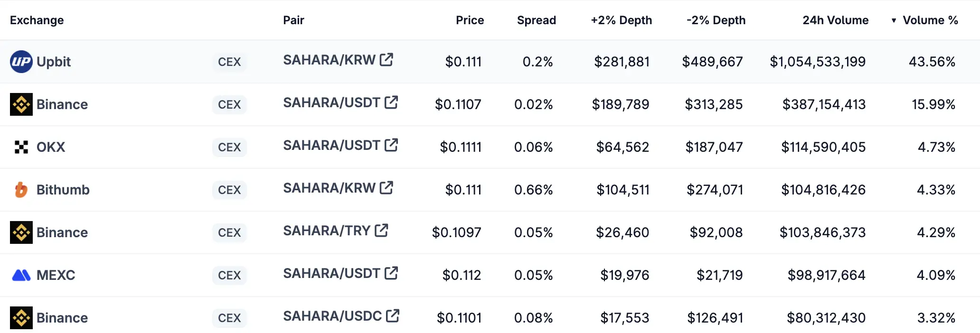Click the Exchange column header
The image size is (980, 333).
(x=37, y=20)
